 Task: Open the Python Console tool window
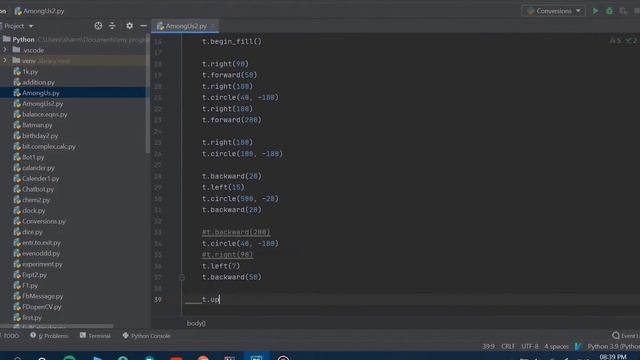(147, 336)
